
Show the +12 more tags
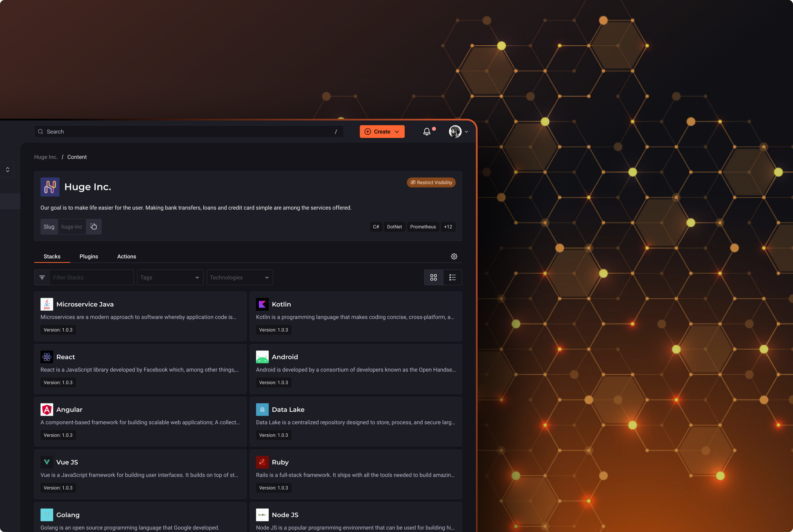coord(448,227)
